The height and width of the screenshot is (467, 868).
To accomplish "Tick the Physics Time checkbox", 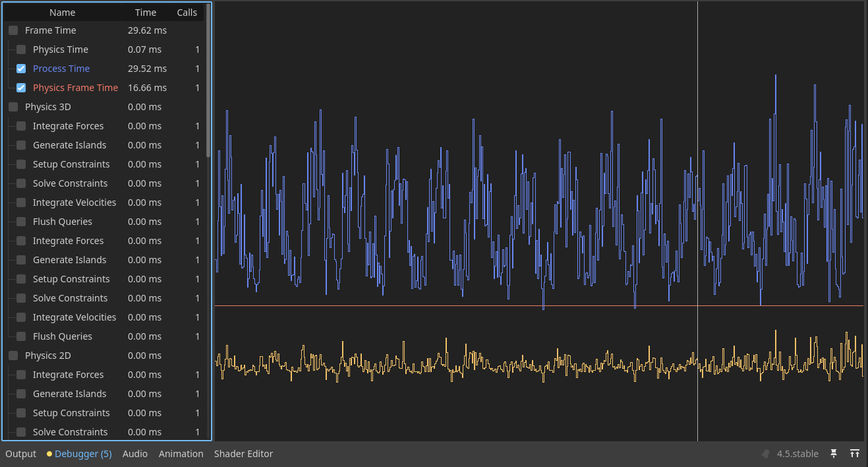I will [21, 49].
